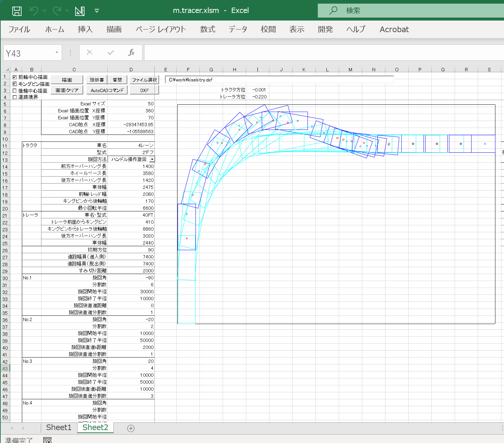
Task: Click the fx insert function icon
Action: pyautogui.click(x=131, y=53)
